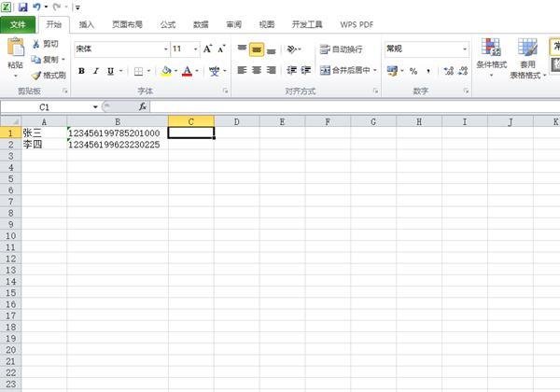Select cell A1 containing 张三
560x392 pixels.
coord(44,133)
